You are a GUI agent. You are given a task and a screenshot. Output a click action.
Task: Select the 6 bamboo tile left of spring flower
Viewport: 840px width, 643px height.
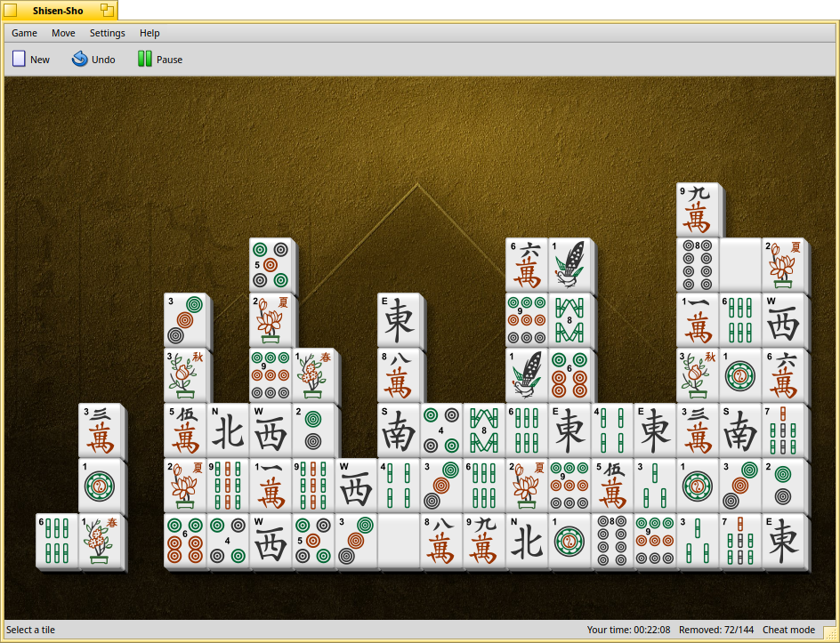57,541
